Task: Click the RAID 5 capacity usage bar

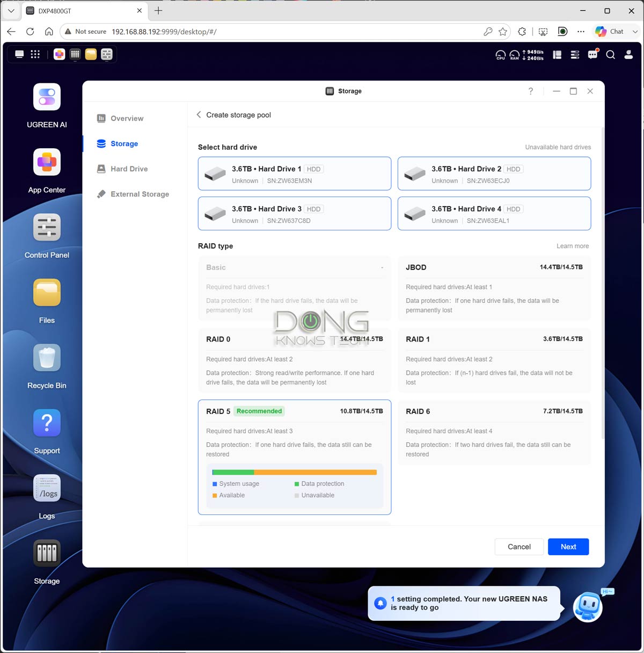Action: tap(295, 473)
